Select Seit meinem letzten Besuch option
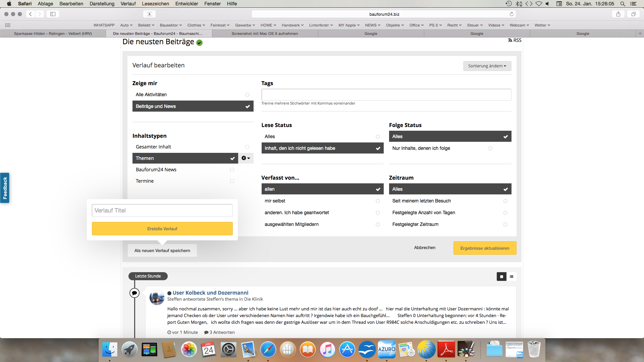The width and height of the screenshot is (644, 362). [450, 201]
